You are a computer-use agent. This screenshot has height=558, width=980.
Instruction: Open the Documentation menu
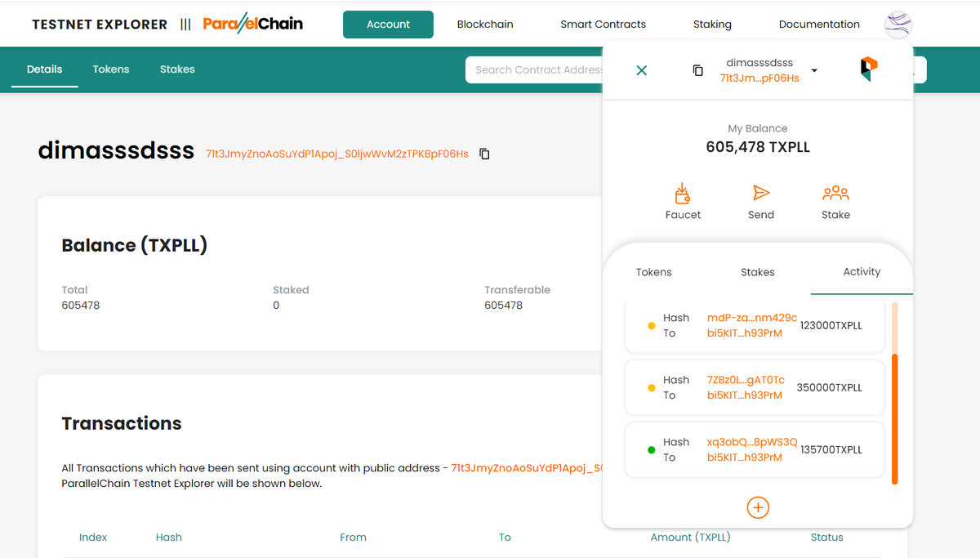[x=819, y=25]
